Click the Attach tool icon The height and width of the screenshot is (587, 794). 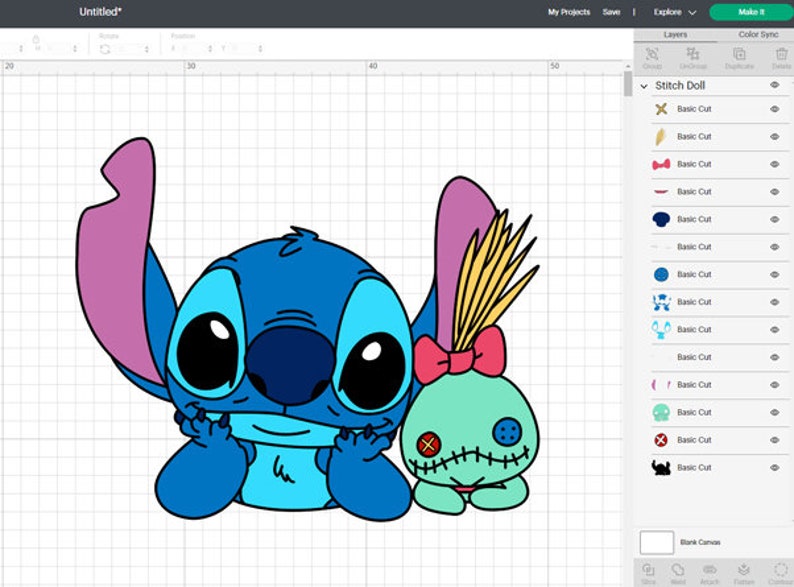click(710, 570)
